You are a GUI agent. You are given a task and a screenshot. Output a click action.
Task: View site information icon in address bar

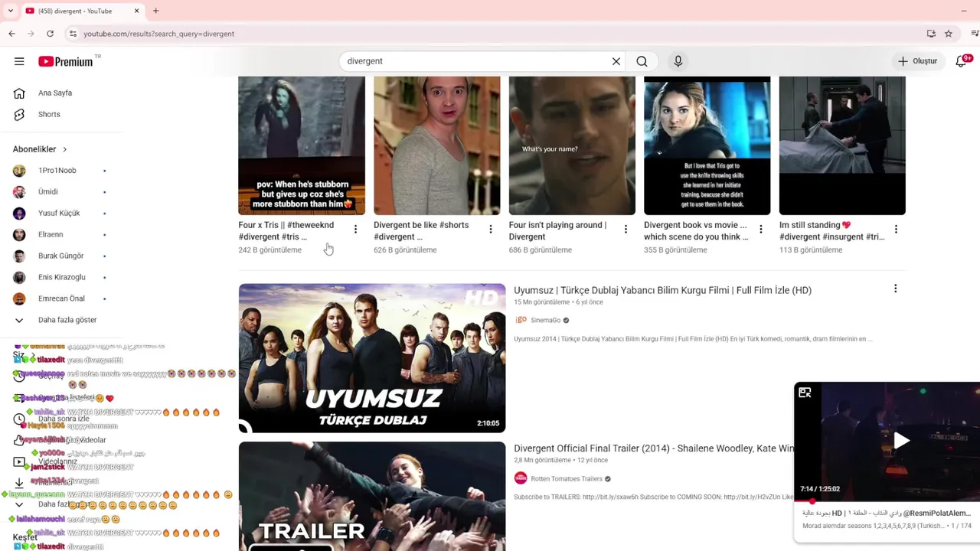pyautogui.click(x=73, y=34)
